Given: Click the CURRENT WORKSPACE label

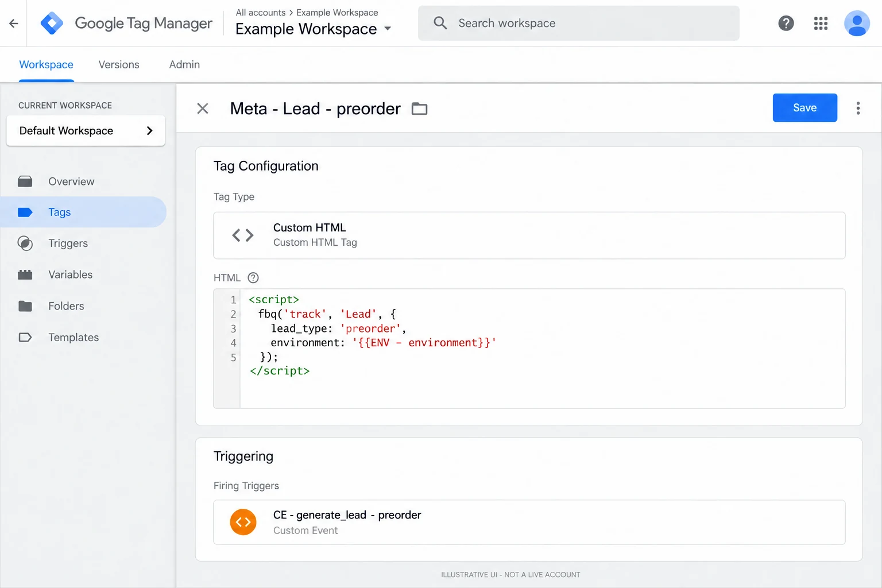Looking at the screenshot, I should pos(65,106).
